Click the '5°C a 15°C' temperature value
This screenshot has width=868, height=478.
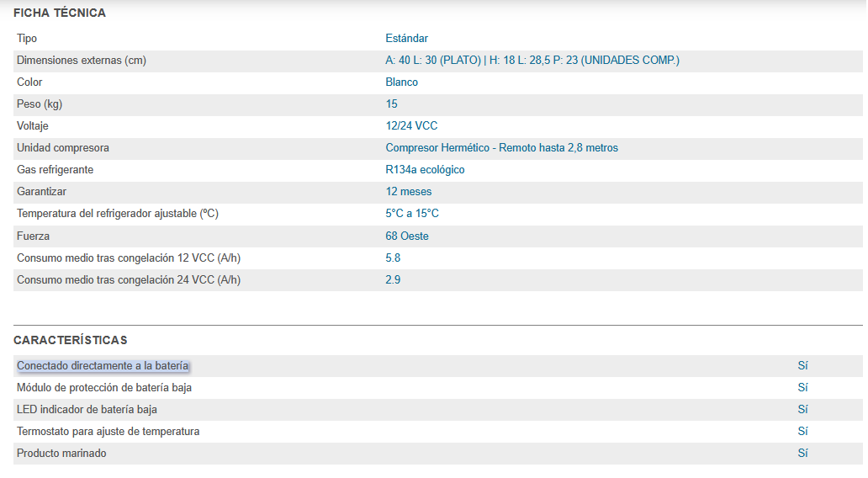pyautogui.click(x=412, y=214)
